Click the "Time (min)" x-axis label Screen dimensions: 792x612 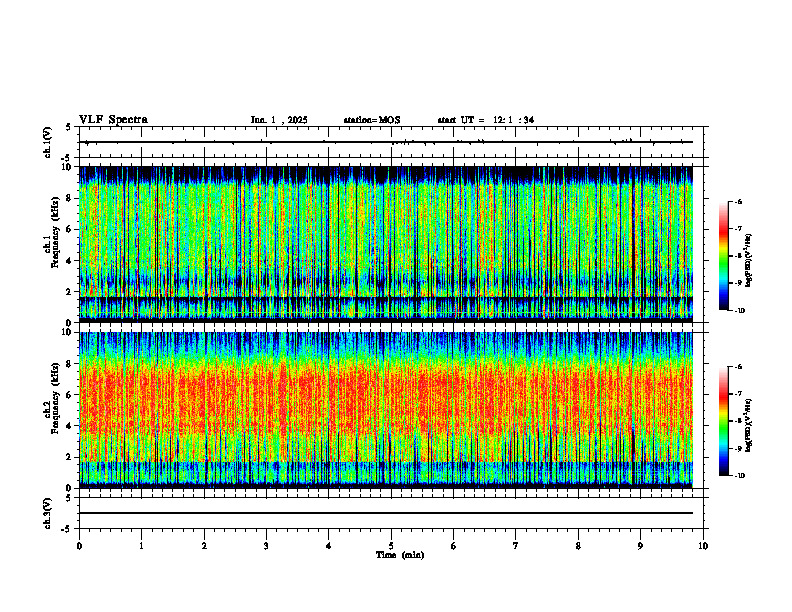coord(400,555)
